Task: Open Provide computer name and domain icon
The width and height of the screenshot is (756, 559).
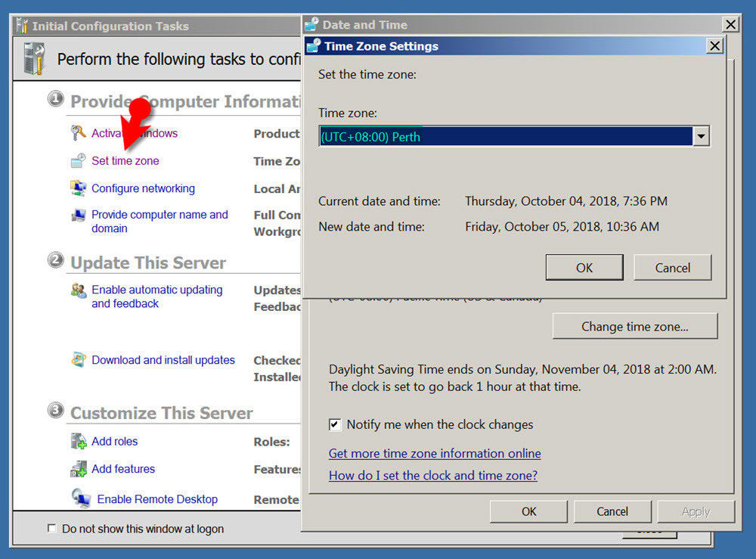Action: click(78, 215)
